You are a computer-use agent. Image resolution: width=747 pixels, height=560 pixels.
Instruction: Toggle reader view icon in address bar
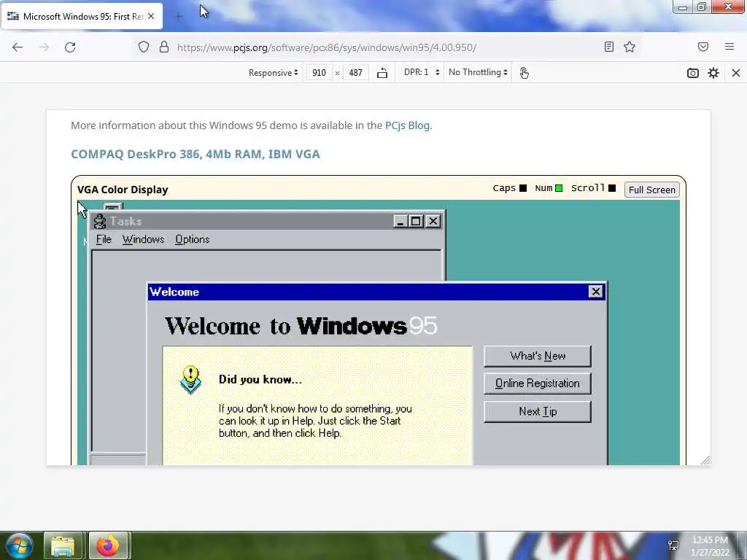pos(609,47)
